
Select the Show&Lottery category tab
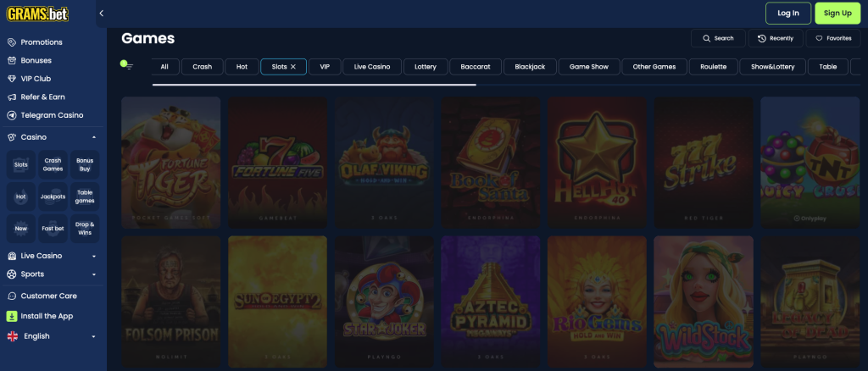[x=773, y=66]
